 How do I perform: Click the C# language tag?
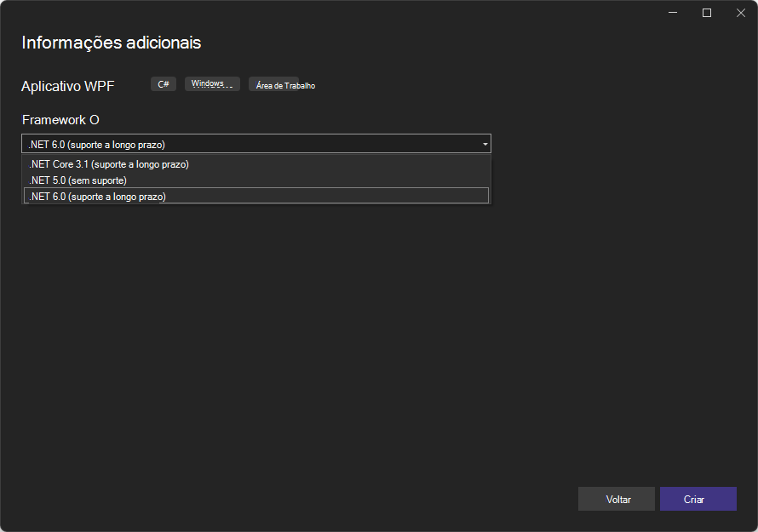(x=164, y=84)
